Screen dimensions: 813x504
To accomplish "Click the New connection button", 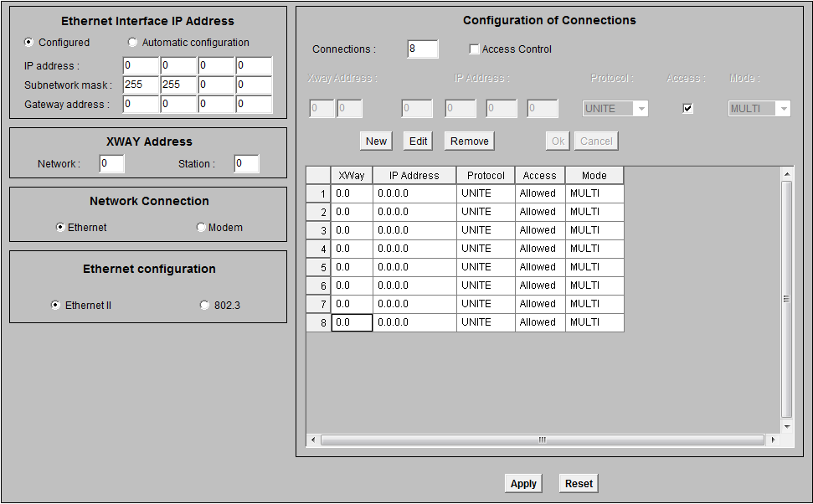I will click(376, 141).
